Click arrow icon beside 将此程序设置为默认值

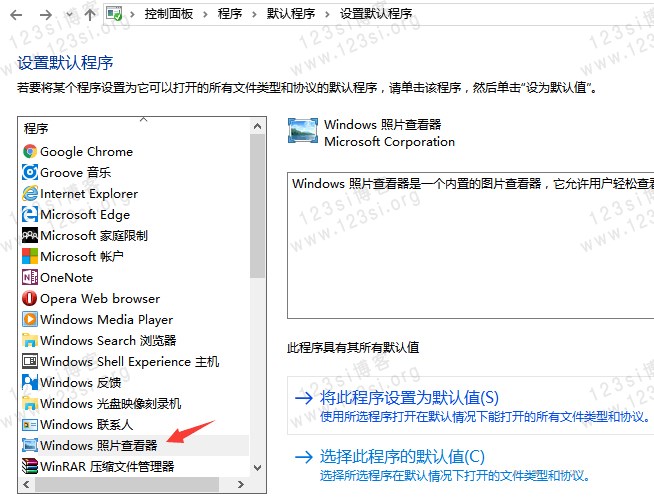[304, 398]
